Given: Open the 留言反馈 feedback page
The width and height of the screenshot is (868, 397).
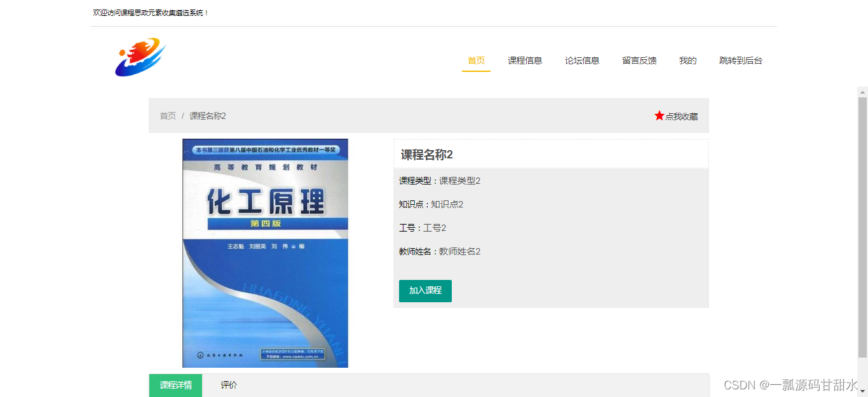Looking at the screenshot, I should click(639, 60).
